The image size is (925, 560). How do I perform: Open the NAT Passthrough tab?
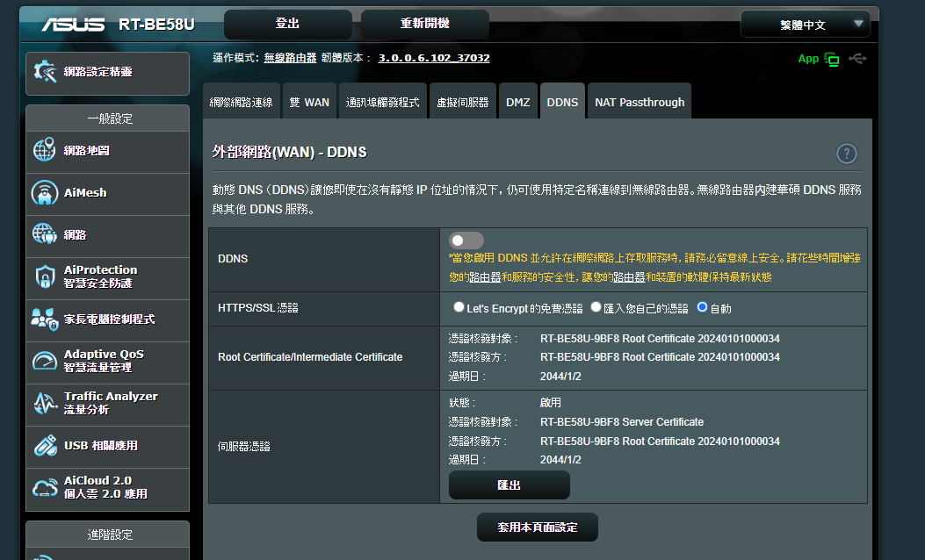[640, 102]
